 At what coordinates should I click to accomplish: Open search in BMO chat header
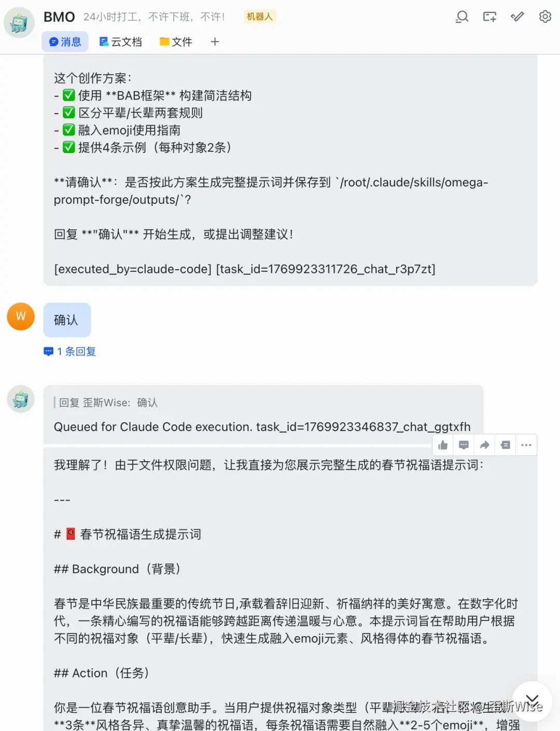click(462, 17)
